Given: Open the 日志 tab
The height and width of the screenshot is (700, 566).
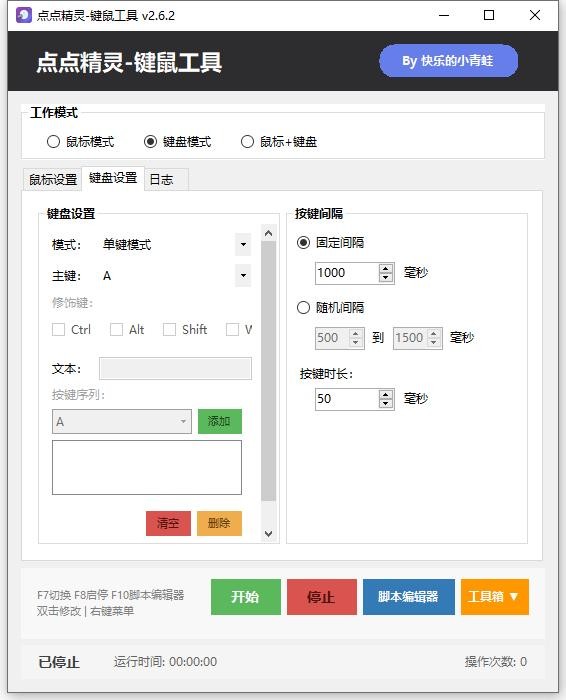Looking at the screenshot, I should tap(166, 179).
